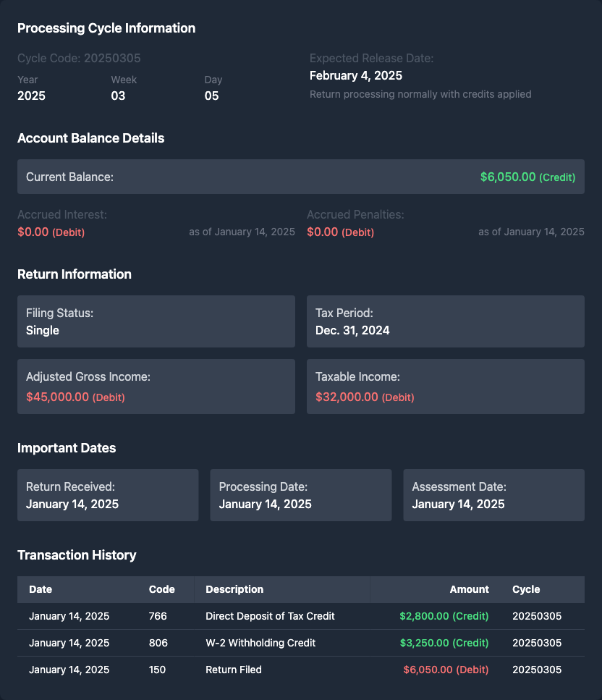Click the Adjusted Gross Income card
This screenshot has height=700, width=602.
(x=156, y=387)
